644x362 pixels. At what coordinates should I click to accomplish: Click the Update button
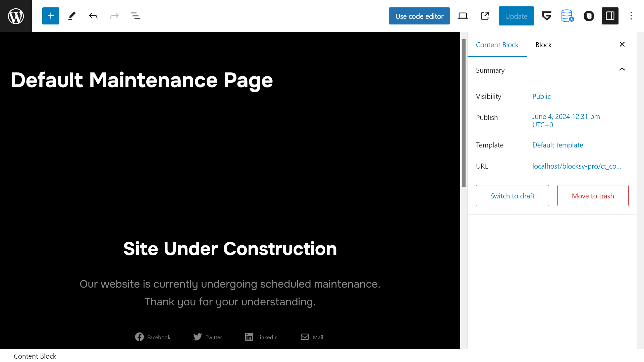coord(516,16)
